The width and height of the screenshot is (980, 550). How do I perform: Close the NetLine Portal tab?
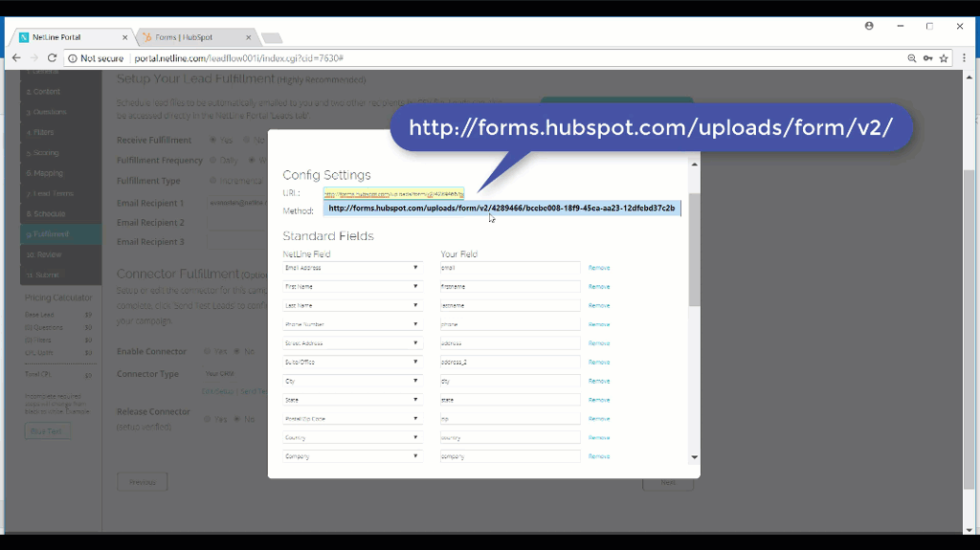click(124, 37)
